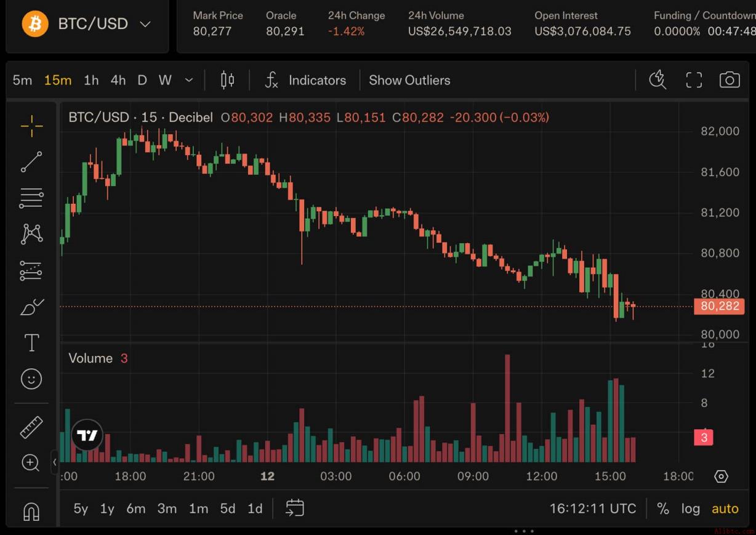
Task: Select the ruler measure tool
Action: pos(31,427)
